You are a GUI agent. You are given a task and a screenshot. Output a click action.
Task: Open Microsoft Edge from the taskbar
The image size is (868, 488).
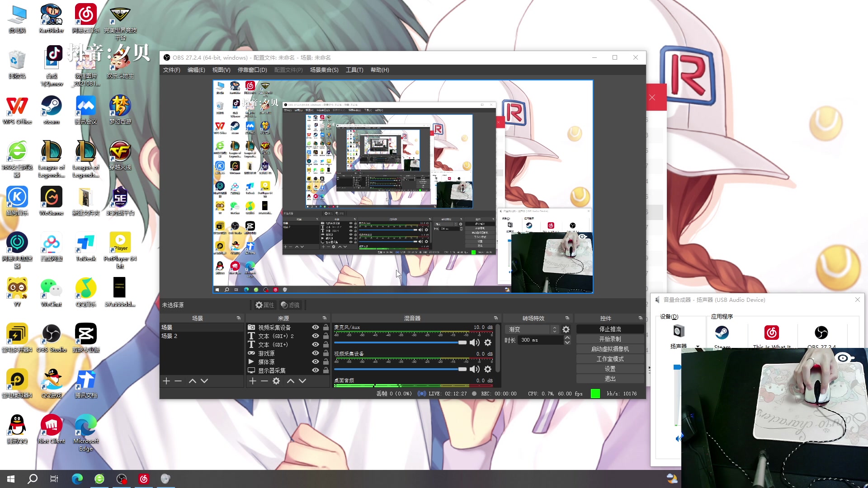coord(77,479)
